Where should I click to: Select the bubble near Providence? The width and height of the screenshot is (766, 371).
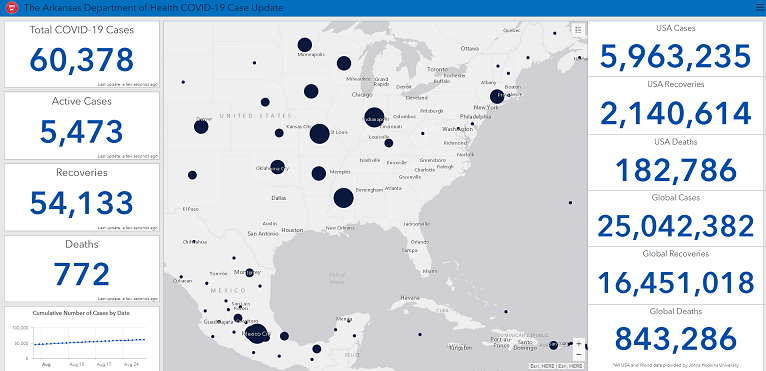pos(497,96)
